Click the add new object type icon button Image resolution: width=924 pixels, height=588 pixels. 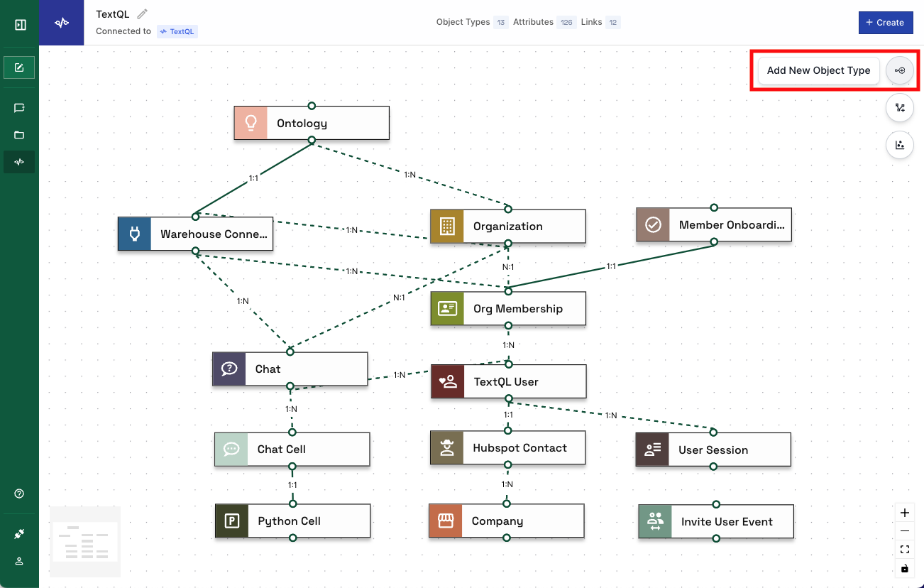pos(900,70)
